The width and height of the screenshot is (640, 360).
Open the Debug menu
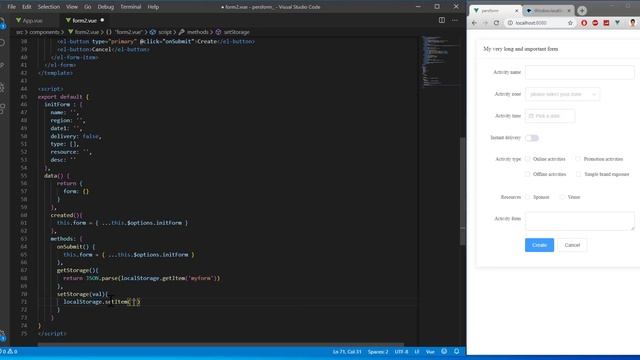tap(106, 7)
